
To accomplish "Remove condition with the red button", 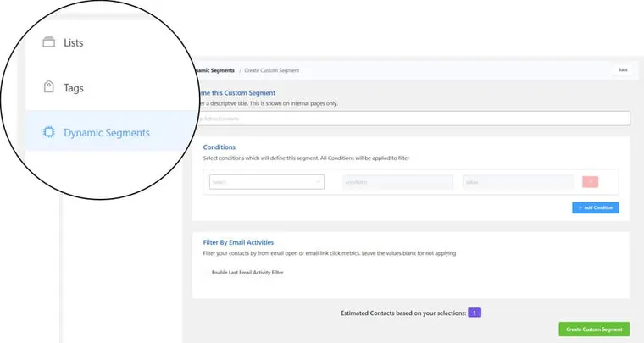I will (591, 182).
